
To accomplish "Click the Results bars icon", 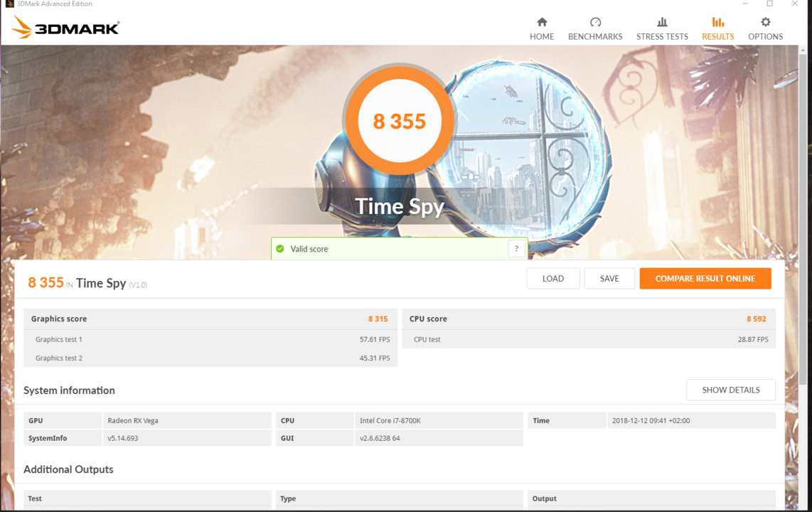I will (717, 22).
